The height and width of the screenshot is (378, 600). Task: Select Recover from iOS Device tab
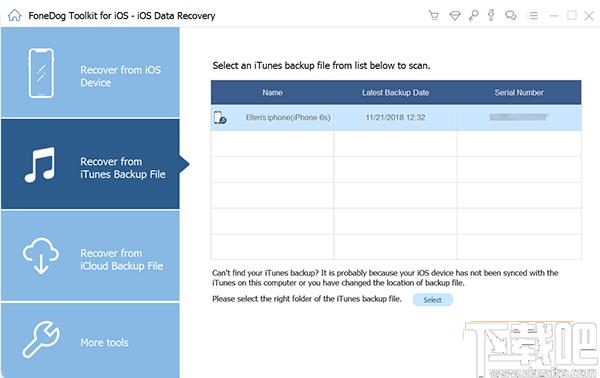coord(90,73)
